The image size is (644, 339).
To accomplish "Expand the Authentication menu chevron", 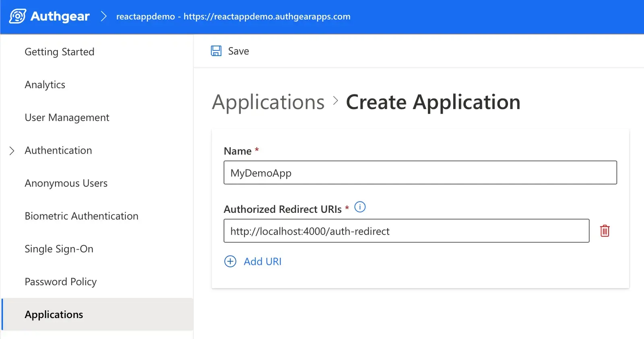I will [x=12, y=151].
